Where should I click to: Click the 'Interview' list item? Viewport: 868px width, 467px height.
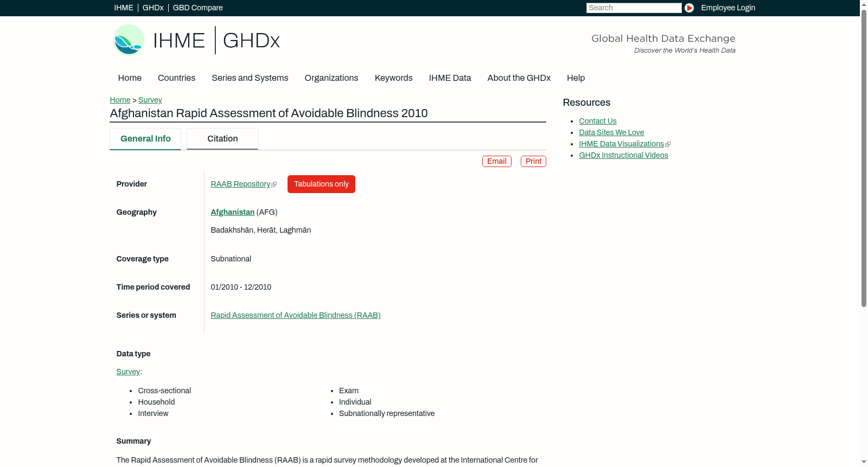tap(153, 414)
